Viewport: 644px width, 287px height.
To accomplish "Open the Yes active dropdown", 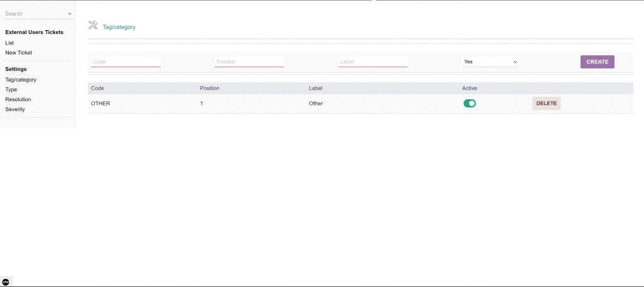I will (491, 62).
